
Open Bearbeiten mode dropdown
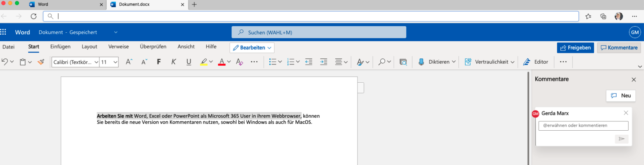pyautogui.click(x=252, y=48)
